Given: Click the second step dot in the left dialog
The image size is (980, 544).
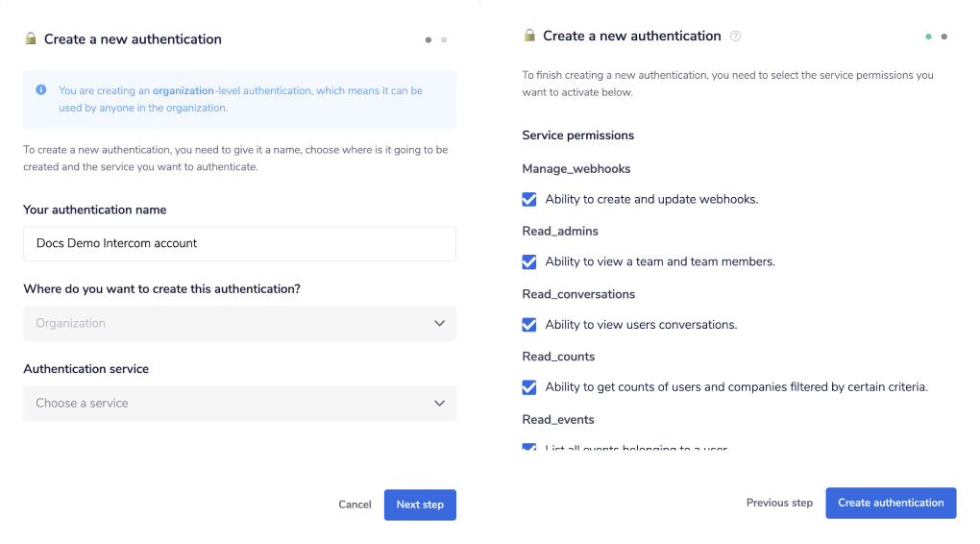Looking at the screenshot, I should tap(444, 40).
